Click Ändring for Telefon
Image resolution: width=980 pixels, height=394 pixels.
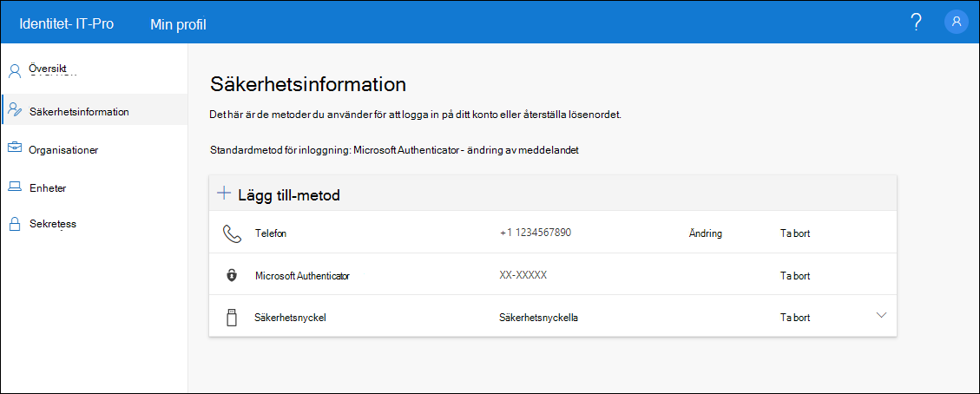(x=705, y=233)
